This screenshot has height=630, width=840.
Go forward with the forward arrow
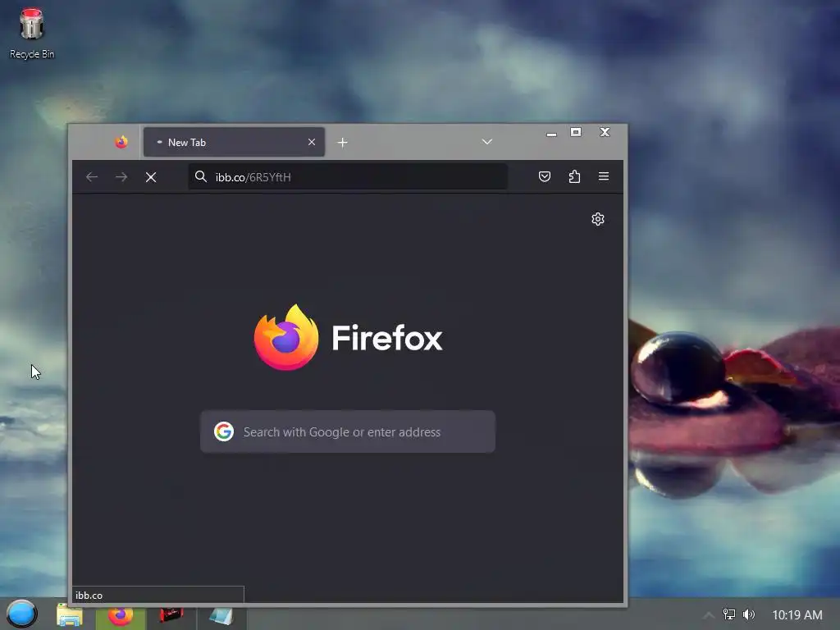[x=121, y=177]
